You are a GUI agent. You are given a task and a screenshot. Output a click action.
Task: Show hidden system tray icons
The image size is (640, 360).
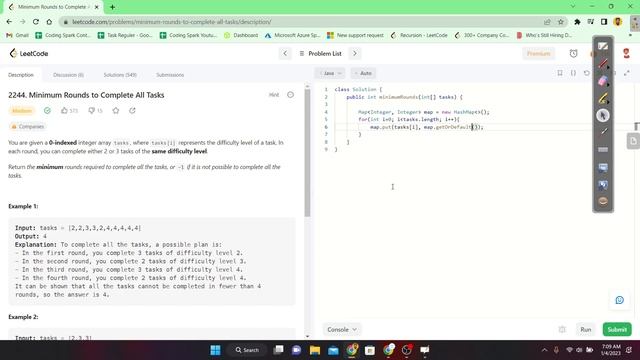click(544, 350)
